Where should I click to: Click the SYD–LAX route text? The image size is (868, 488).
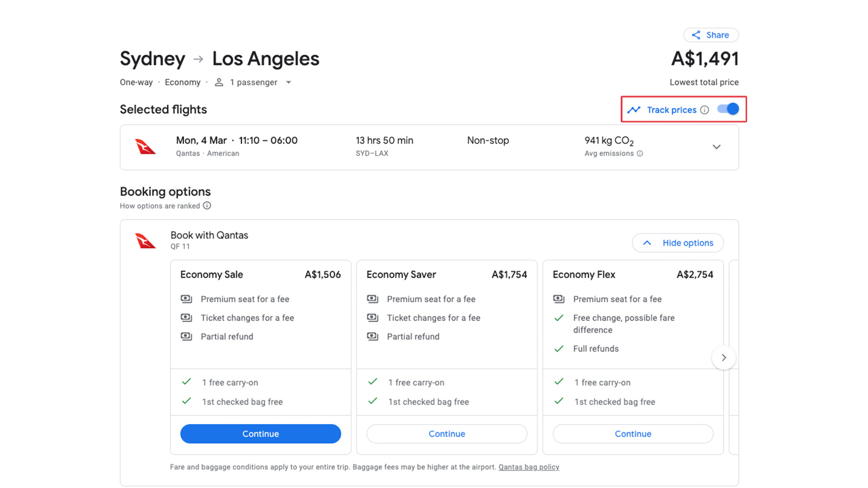tap(372, 153)
